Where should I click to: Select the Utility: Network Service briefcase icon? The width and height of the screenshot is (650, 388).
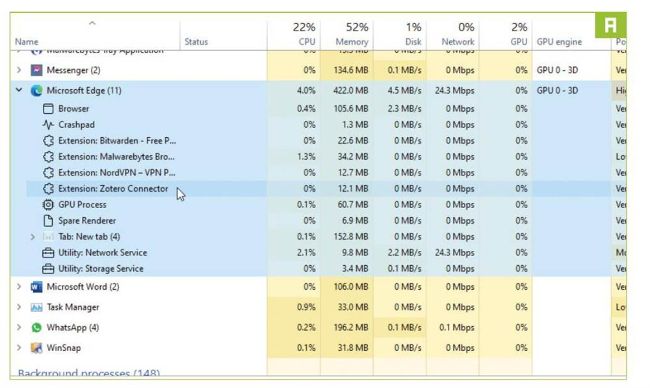click(48, 253)
